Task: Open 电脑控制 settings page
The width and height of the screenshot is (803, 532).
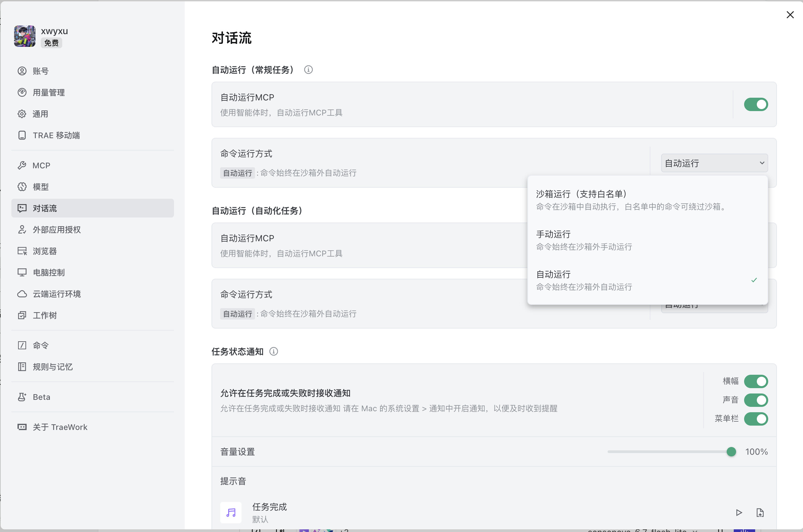Action: pyautogui.click(x=92, y=272)
